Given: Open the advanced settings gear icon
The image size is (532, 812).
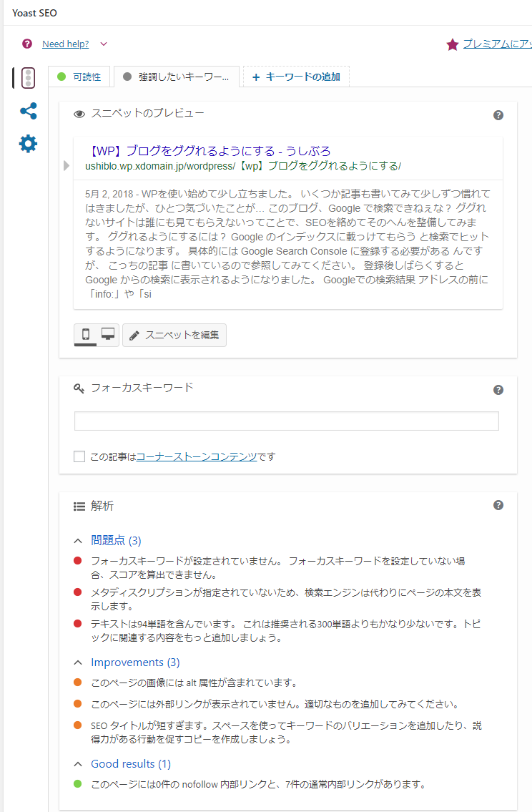Looking at the screenshot, I should pyautogui.click(x=28, y=144).
